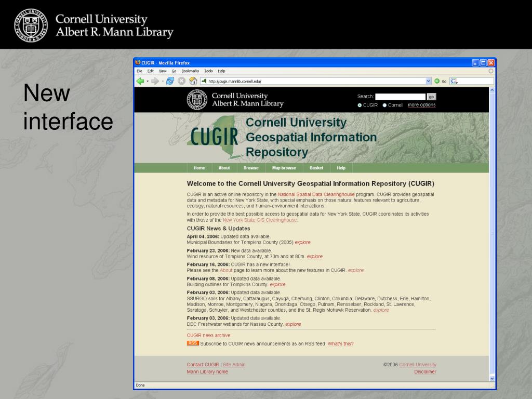This screenshot has width=532, height=399.
Task: Open the Disclaimer link
Action: pyautogui.click(x=425, y=372)
